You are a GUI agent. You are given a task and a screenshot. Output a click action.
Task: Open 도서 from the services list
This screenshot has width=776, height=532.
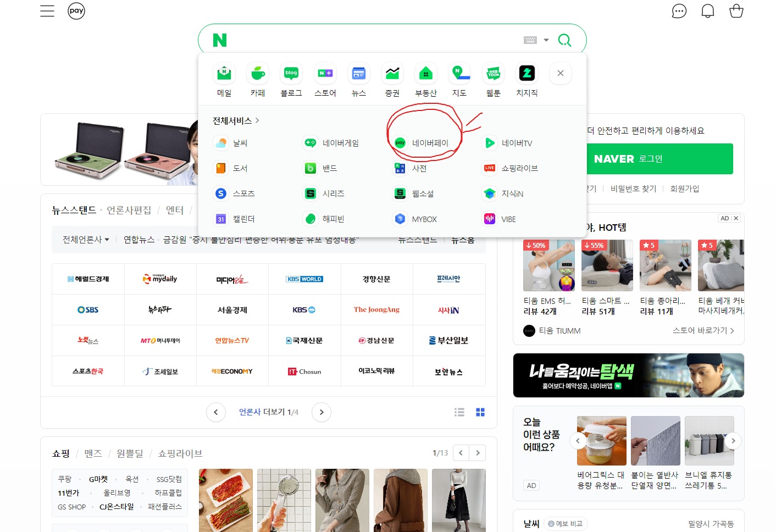coord(231,168)
